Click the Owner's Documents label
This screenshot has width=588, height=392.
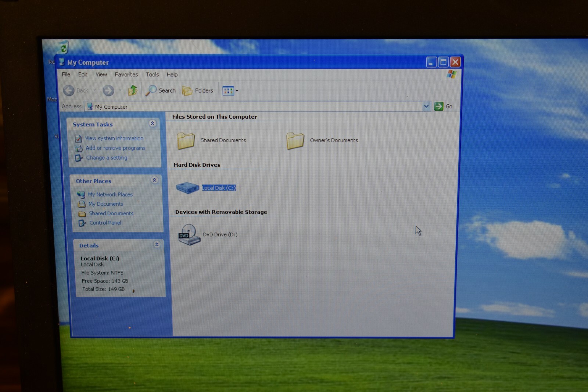(334, 140)
